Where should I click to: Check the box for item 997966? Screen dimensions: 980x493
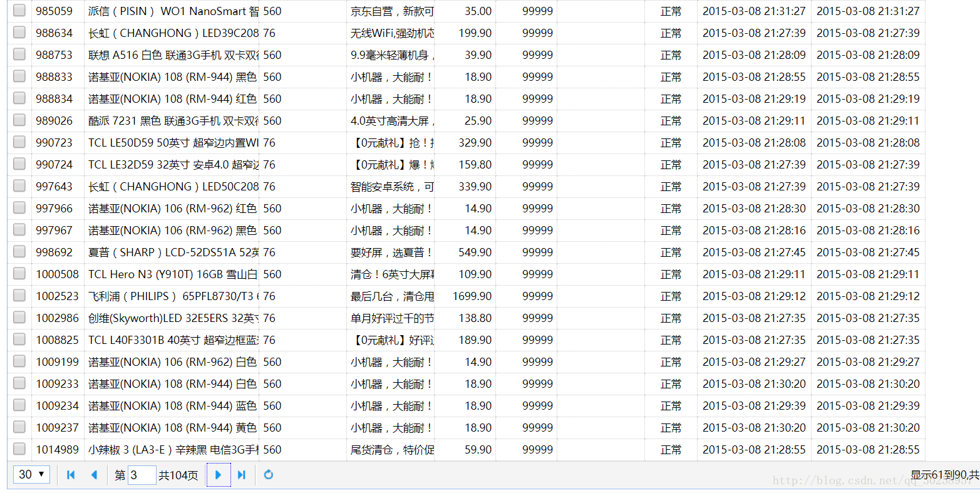(19, 208)
